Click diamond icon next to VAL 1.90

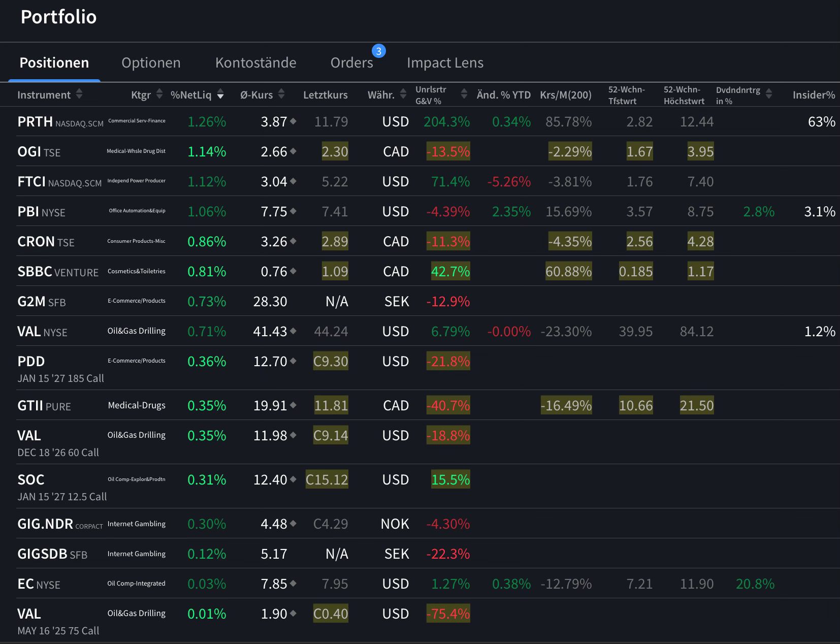(x=293, y=614)
